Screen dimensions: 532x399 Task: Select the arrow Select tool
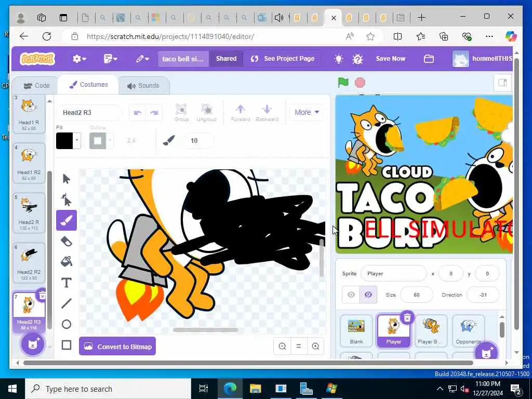[66, 179]
